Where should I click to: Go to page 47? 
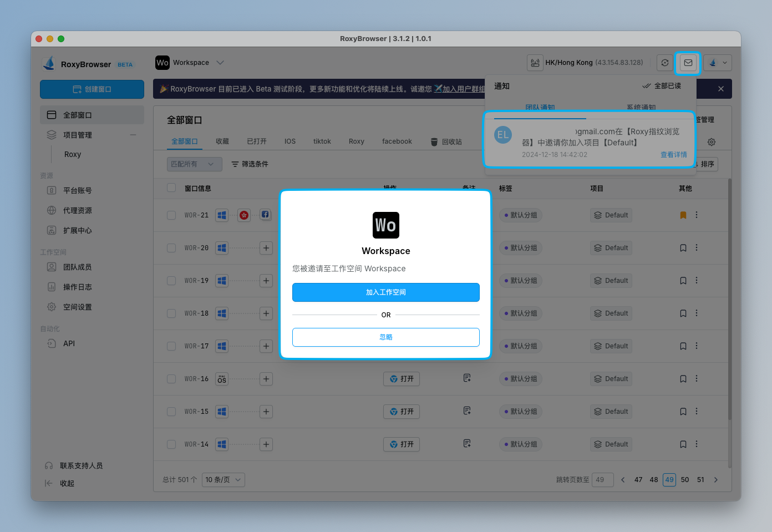(x=638, y=480)
